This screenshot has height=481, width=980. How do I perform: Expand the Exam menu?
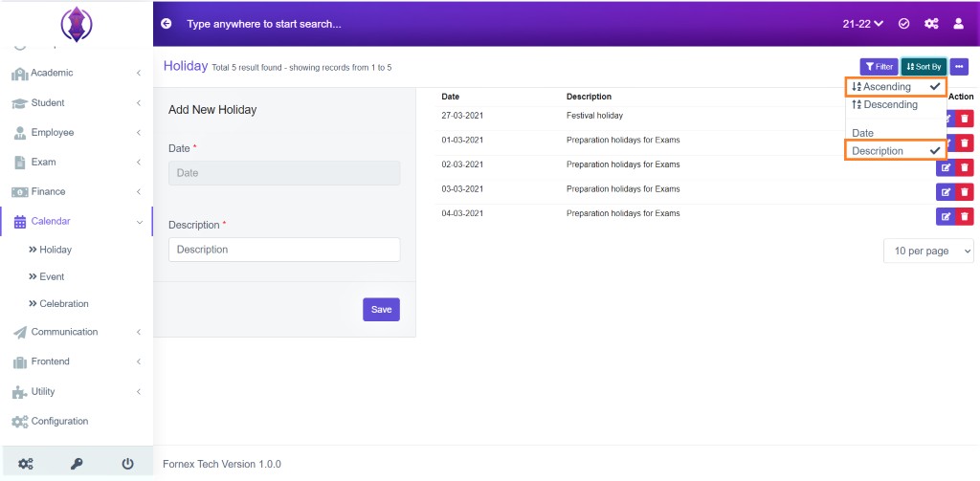[77, 162]
